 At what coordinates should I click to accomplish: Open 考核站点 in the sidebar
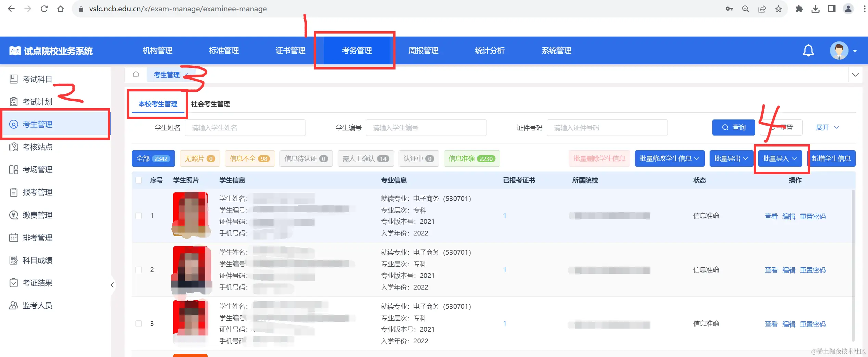(55, 147)
